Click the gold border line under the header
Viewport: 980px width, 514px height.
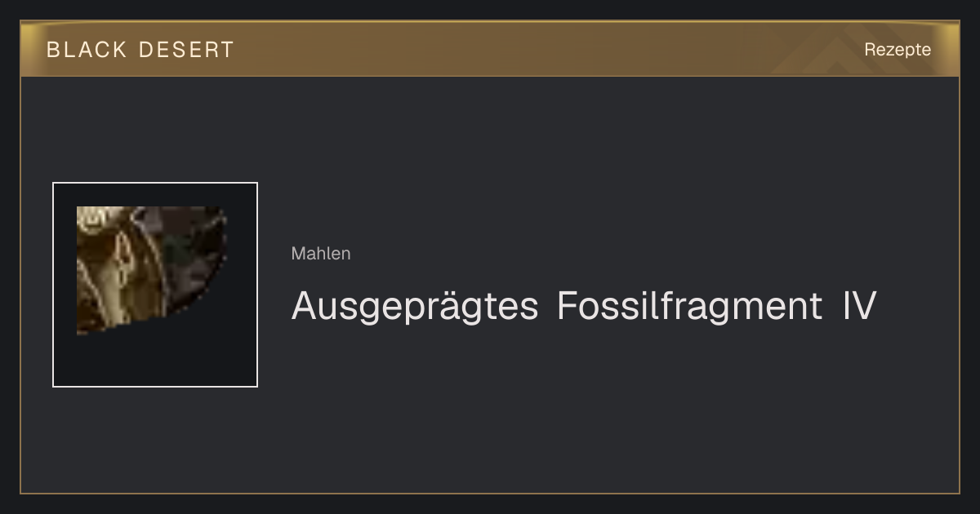(490, 76)
